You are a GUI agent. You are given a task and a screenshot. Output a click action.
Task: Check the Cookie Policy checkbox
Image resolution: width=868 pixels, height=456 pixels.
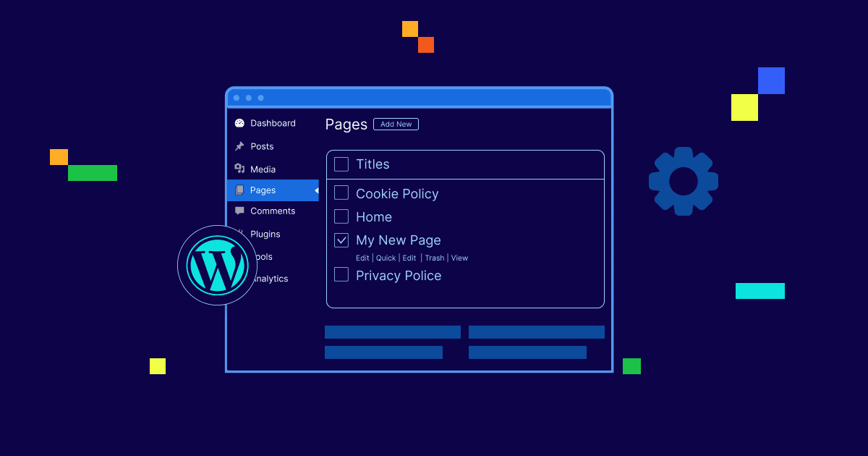click(341, 193)
